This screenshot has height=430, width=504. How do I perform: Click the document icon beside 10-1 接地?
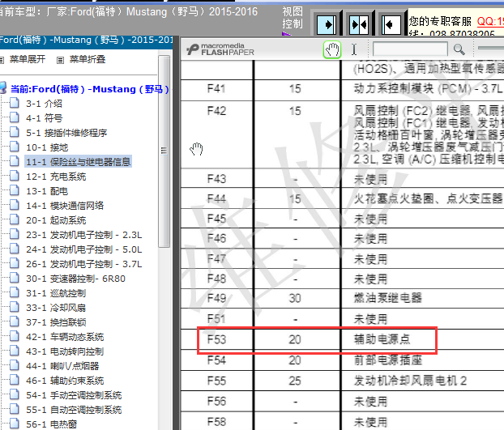pos(14,147)
